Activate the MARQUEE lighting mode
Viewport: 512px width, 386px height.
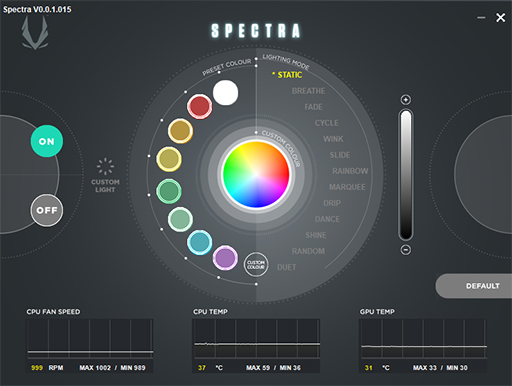[347, 187]
